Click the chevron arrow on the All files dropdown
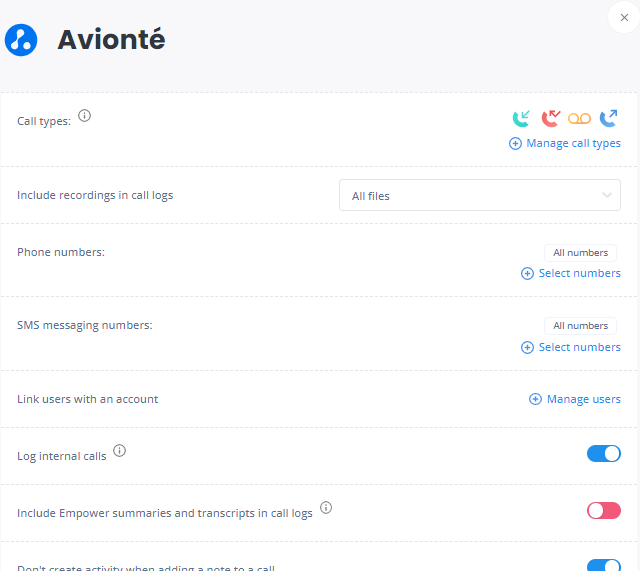 [607, 196]
